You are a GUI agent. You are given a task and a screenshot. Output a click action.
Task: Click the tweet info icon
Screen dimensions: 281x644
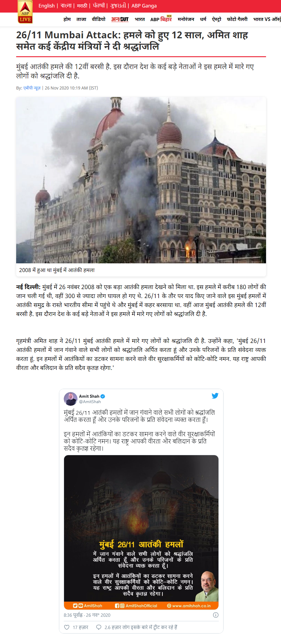pos(215,615)
